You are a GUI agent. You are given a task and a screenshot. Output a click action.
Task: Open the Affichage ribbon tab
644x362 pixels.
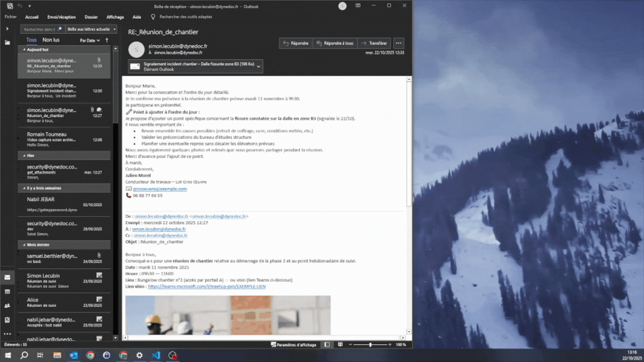[x=115, y=17]
